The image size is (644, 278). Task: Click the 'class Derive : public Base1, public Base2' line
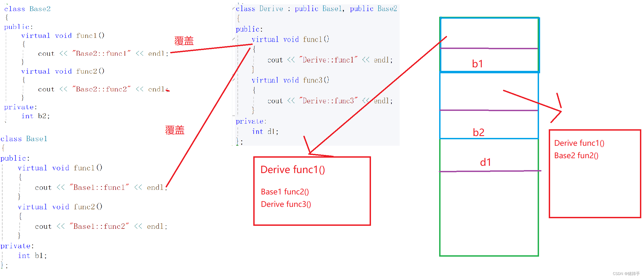(x=316, y=9)
